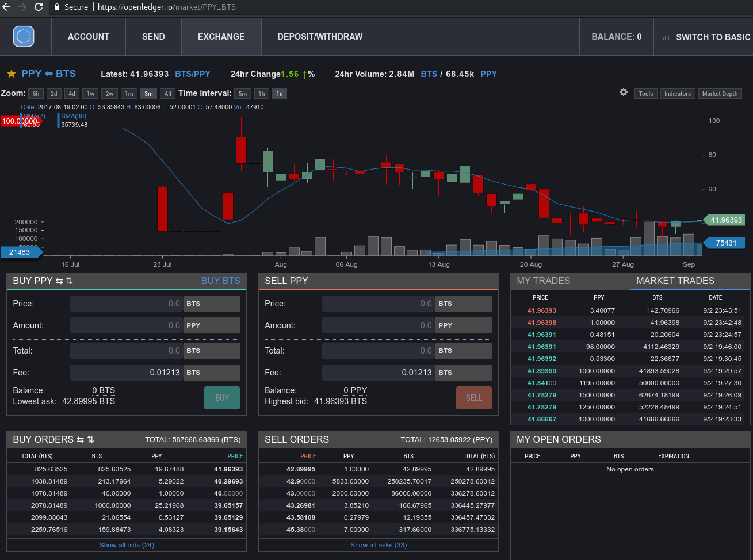Open the Indicators dropdown

[678, 94]
